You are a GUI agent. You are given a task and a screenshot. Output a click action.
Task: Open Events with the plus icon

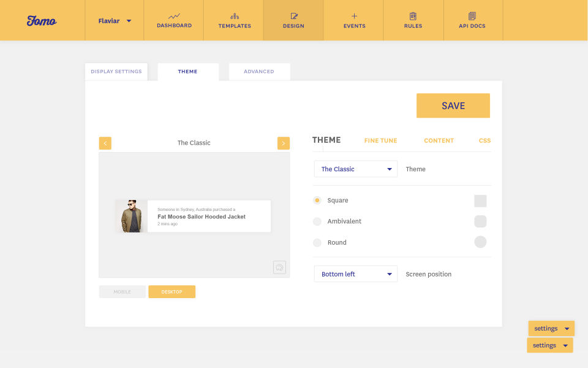[x=355, y=16]
